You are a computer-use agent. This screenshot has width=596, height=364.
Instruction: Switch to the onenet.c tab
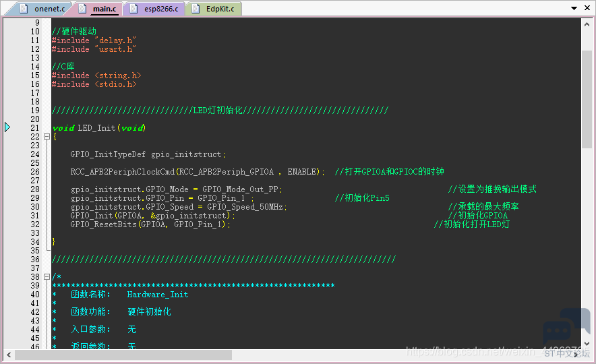[42, 9]
